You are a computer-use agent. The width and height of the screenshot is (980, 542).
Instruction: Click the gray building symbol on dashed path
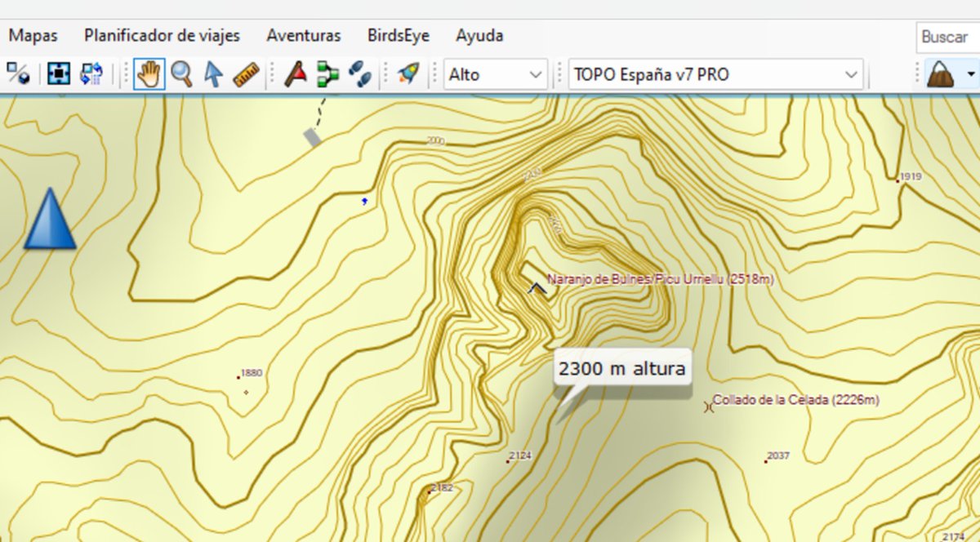pos(313,137)
